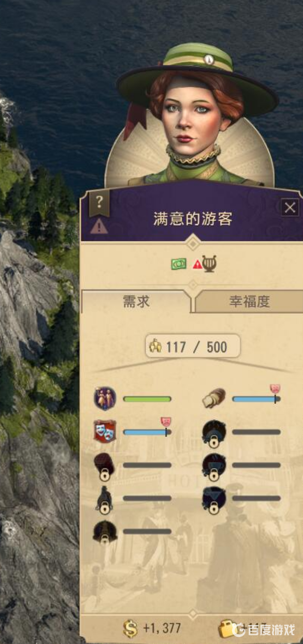Viewport: 303px width, 644px height.
Task: Click the +1,377 income indicator
Action: coord(152,628)
